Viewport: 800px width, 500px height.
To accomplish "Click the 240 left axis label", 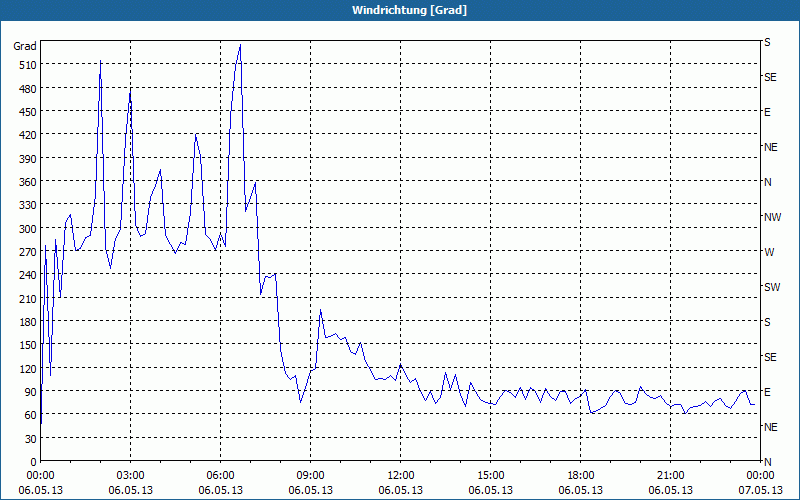I will (28, 276).
